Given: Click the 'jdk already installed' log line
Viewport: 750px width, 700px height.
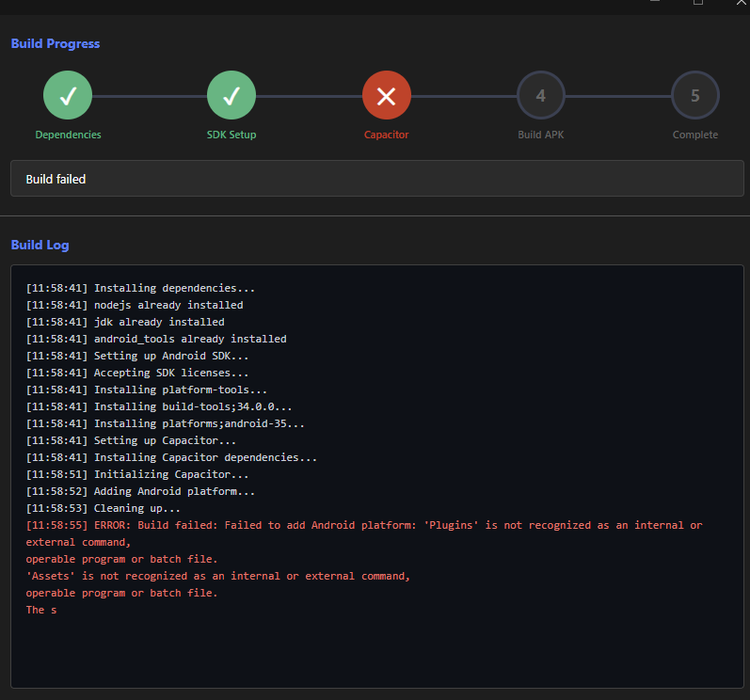Looking at the screenshot, I should [x=125, y=322].
